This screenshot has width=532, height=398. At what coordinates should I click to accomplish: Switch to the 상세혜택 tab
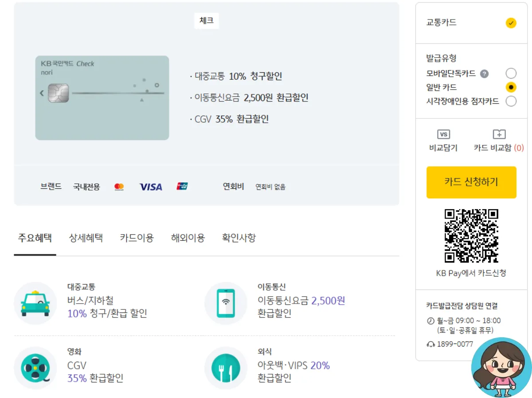86,238
